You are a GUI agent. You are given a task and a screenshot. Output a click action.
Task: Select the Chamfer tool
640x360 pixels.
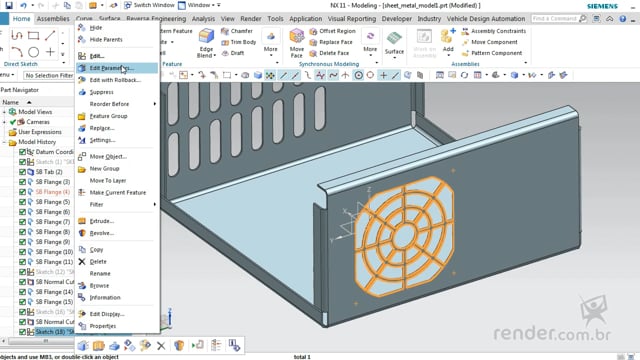click(237, 31)
